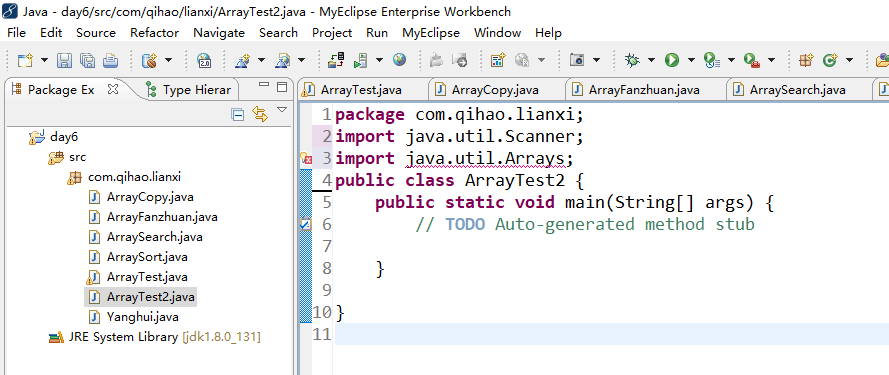This screenshot has height=375, width=889.
Task: Click the green bug Debug icon
Action: [x=632, y=60]
